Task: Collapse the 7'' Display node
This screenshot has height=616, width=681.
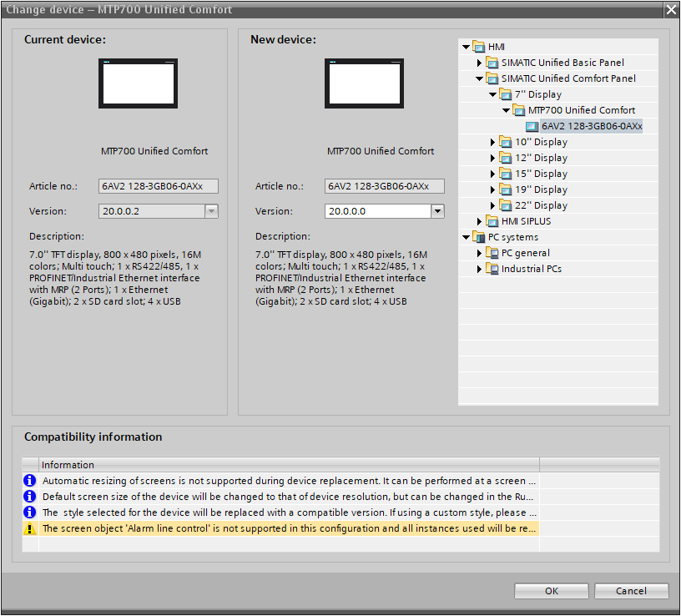Action: coord(493,94)
